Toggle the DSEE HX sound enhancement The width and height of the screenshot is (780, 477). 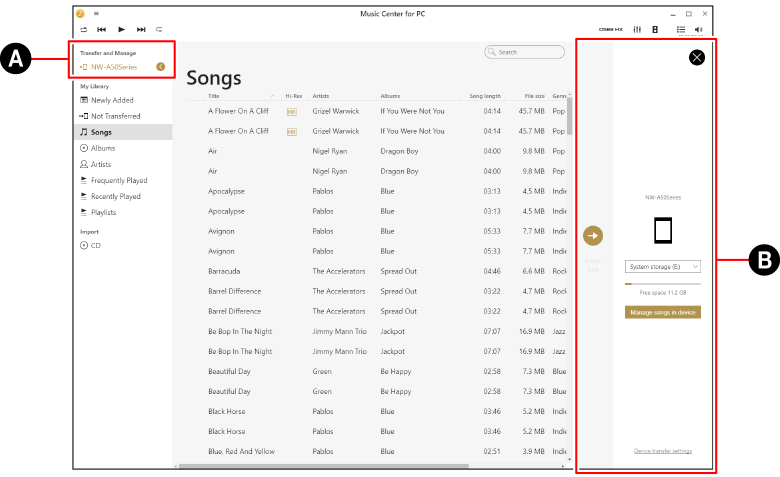pos(610,30)
